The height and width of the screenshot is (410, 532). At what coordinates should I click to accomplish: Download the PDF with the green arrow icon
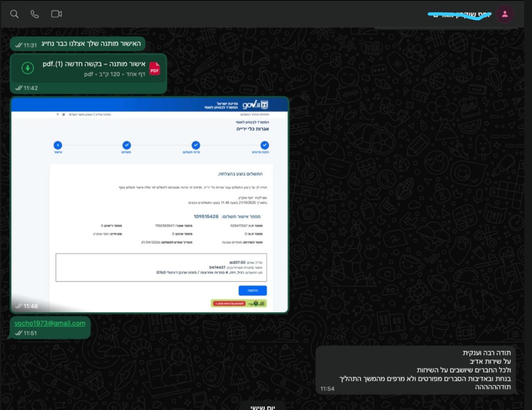coord(28,68)
